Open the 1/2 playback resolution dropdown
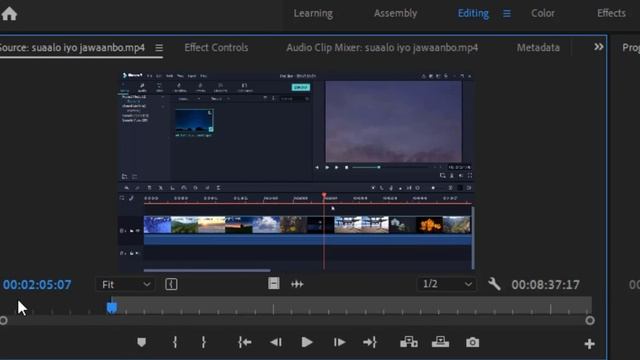640x360 pixels. tap(447, 284)
